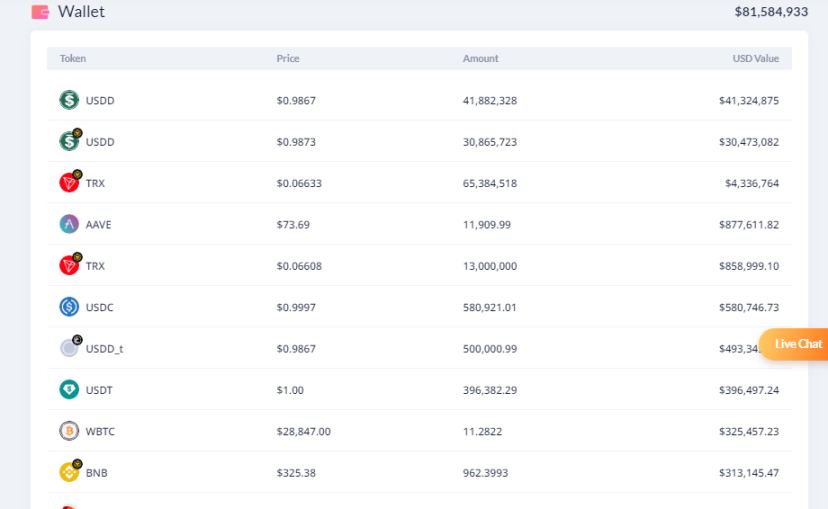Sort by the Price column header
The image size is (828, 509).
tap(288, 59)
